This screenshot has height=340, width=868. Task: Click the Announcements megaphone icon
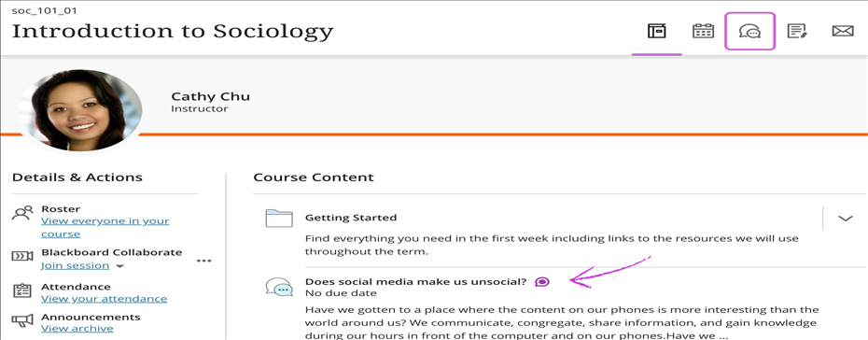click(x=22, y=320)
